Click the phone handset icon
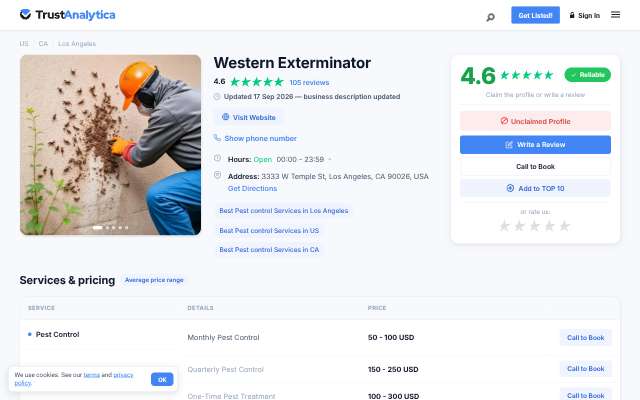 (x=217, y=138)
